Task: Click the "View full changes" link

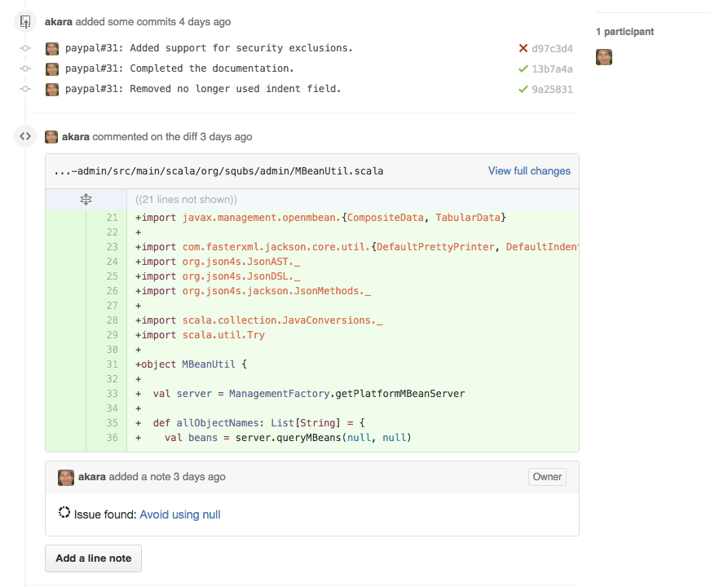Action: pyautogui.click(x=529, y=171)
